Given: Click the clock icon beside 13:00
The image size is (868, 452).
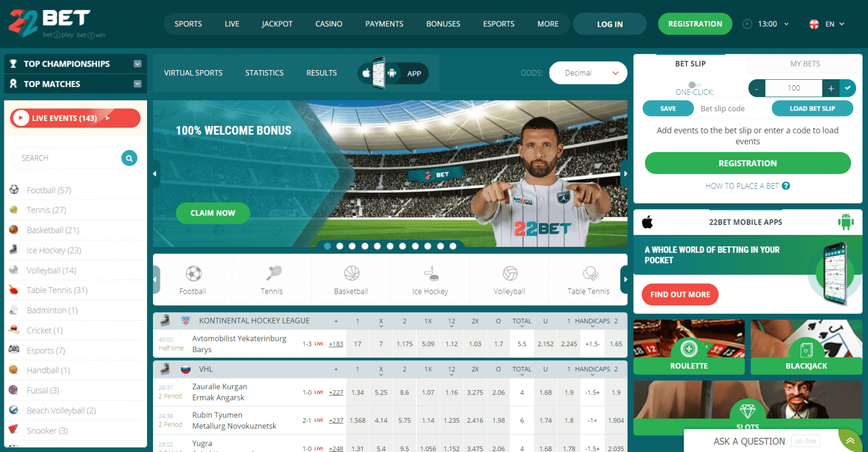Looking at the screenshot, I should coord(747,24).
